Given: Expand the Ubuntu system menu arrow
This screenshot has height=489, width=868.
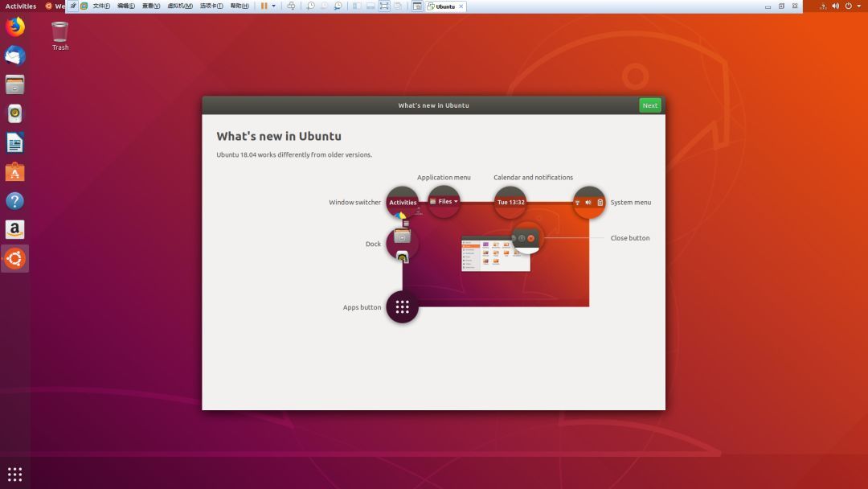Looking at the screenshot, I should pyautogui.click(x=860, y=6).
